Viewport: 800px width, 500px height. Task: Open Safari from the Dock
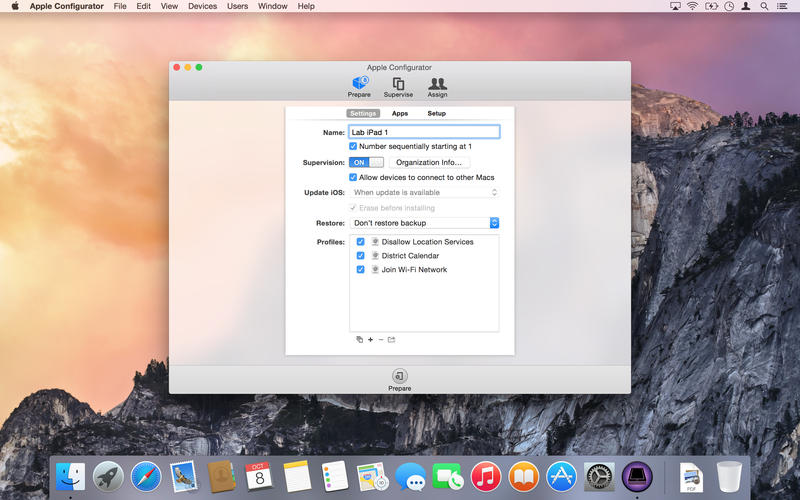pos(146,477)
